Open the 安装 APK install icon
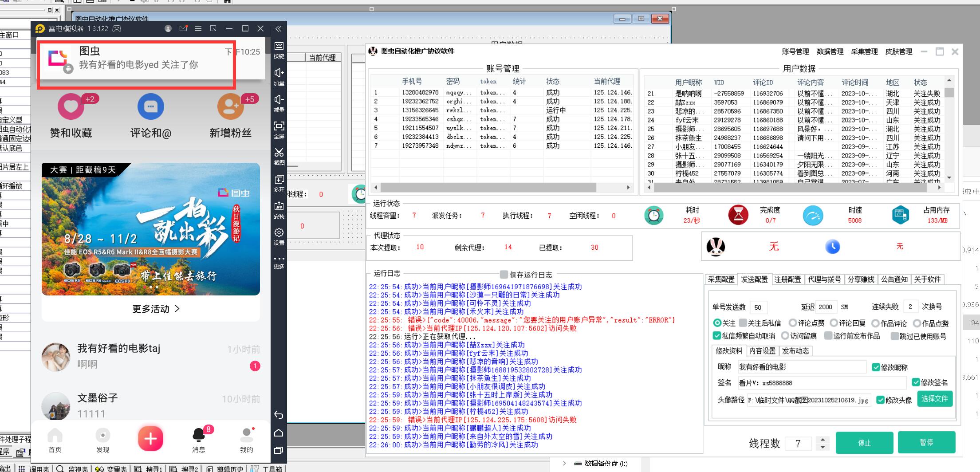 279,206
